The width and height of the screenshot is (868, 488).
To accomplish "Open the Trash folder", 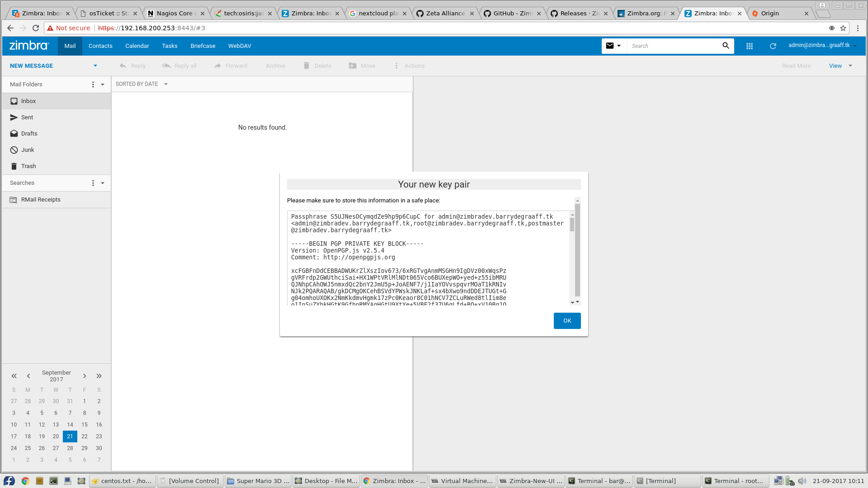I will [28, 166].
